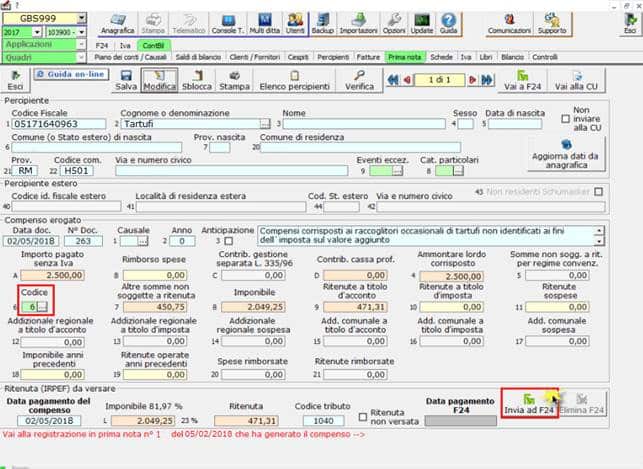The width and height of the screenshot is (643, 469).
Task: Open the Telematico tool
Action: tap(189, 24)
